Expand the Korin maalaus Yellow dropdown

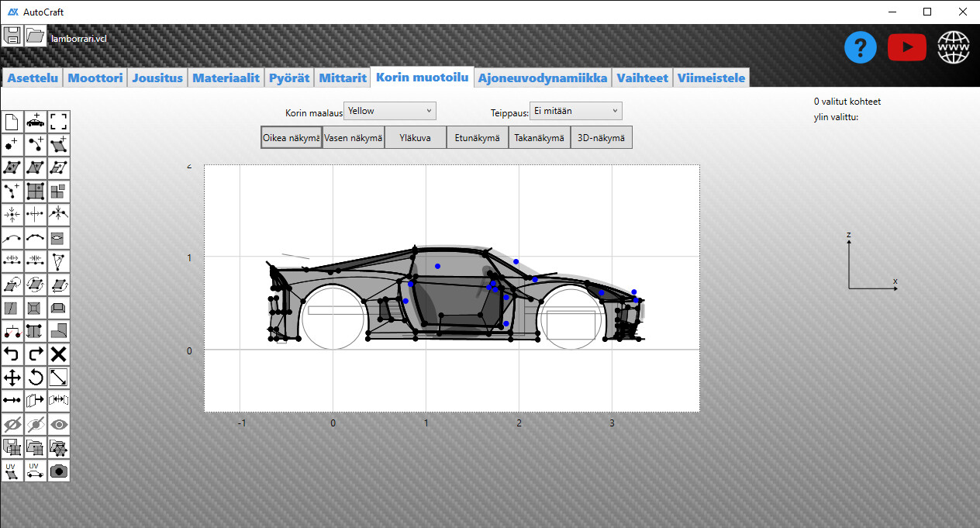tap(390, 111)
